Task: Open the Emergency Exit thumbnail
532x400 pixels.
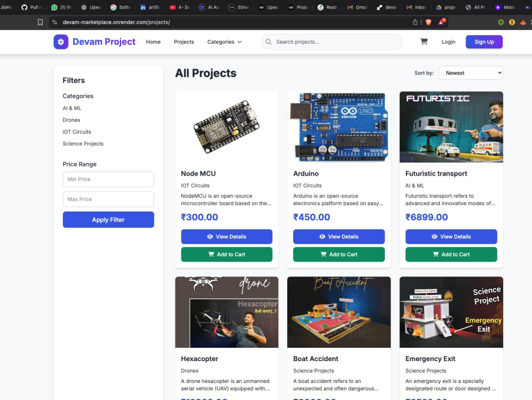Action: (451, 312)
